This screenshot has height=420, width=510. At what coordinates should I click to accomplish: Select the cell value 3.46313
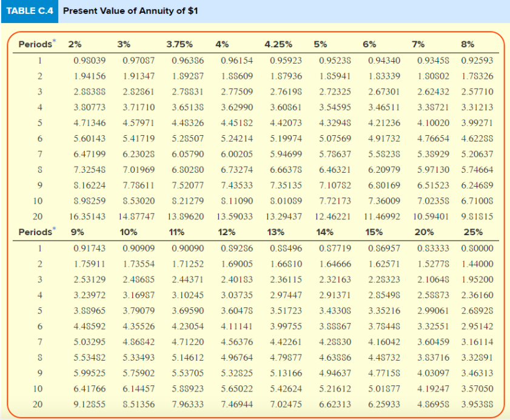pyautogui.click(x=477, y=373)
